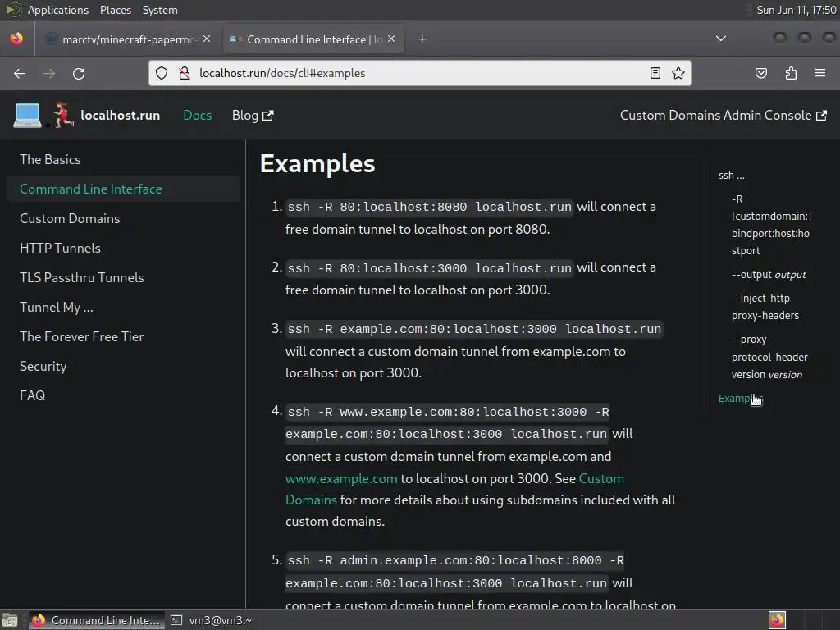
Task: Click the localhost.run site title
Action: 120,115
